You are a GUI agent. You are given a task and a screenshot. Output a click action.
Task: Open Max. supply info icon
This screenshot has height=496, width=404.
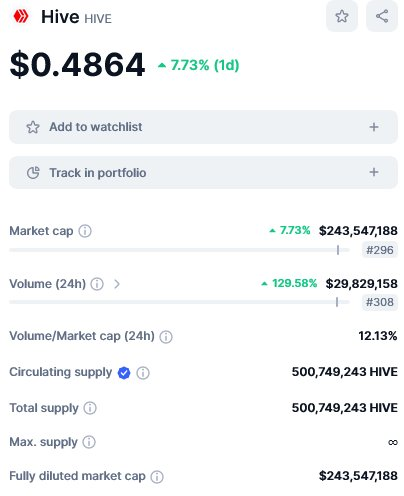pyautogui.click(x=89, y=442)
